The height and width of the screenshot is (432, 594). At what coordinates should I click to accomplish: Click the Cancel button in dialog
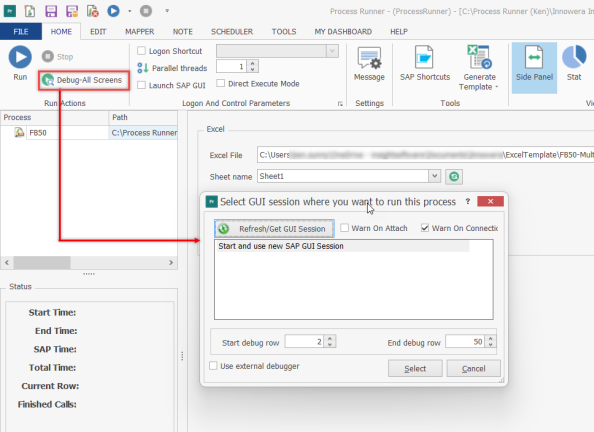[x=474, y=368]
